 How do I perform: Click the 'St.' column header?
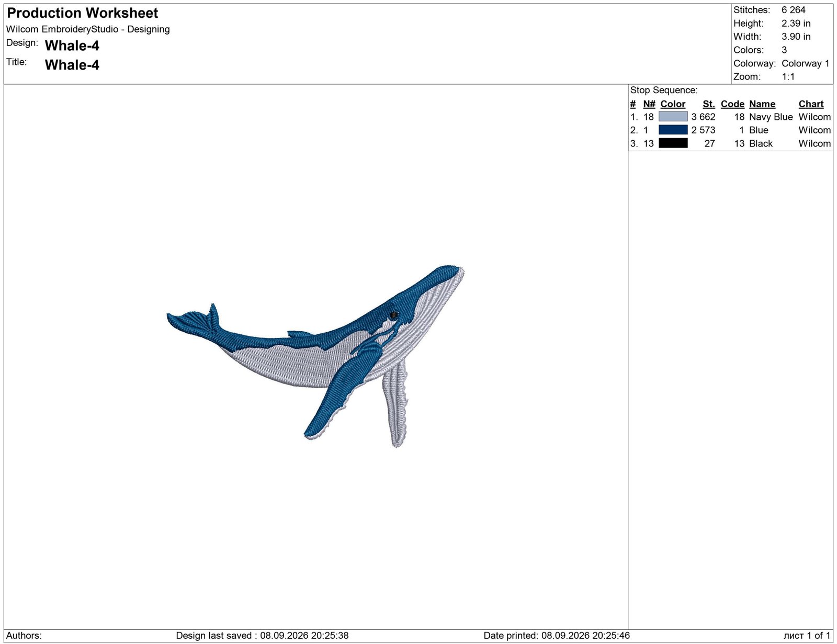(x=709, y=104)
